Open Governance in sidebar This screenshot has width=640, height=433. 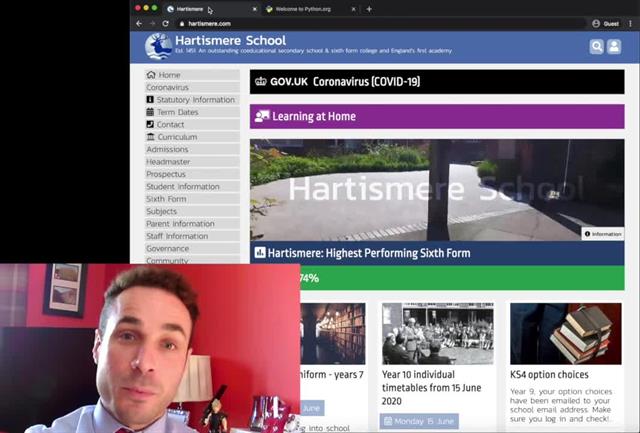click(192, 249)
